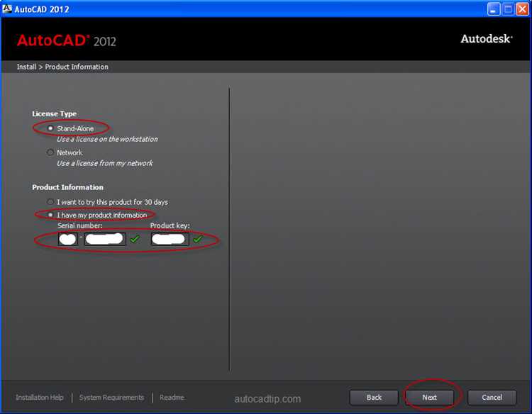Click the 'License Type' heading
Viewport: 532px width, 414px height.
pyautogui.click(x=55, y=114)
